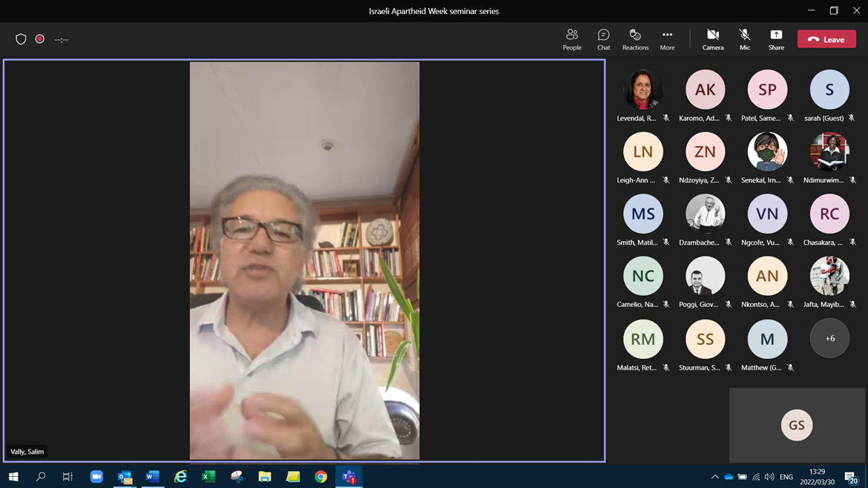Click the LN avatar for Leigh-Ann
This screenshot has width=868, height=488.
(642, 151)
